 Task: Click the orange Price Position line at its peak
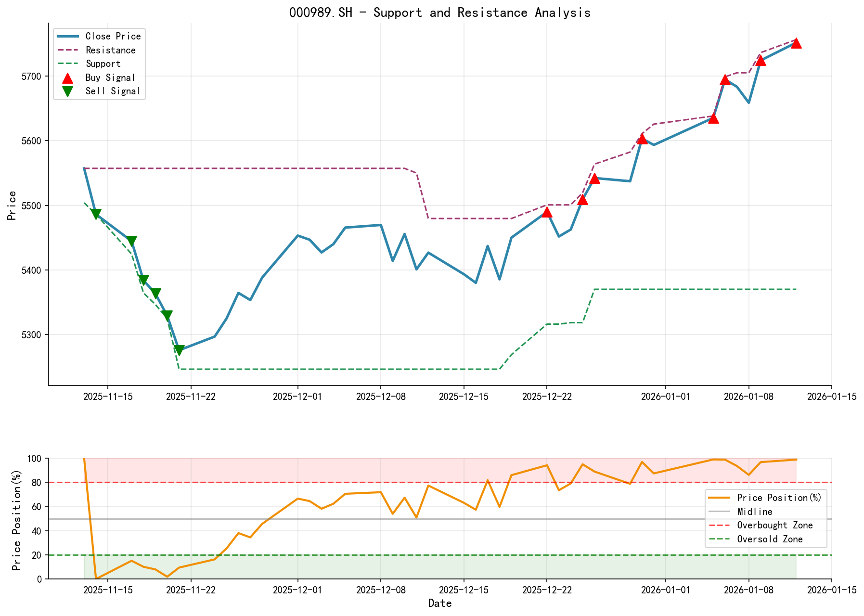click(x=84, y=458)
